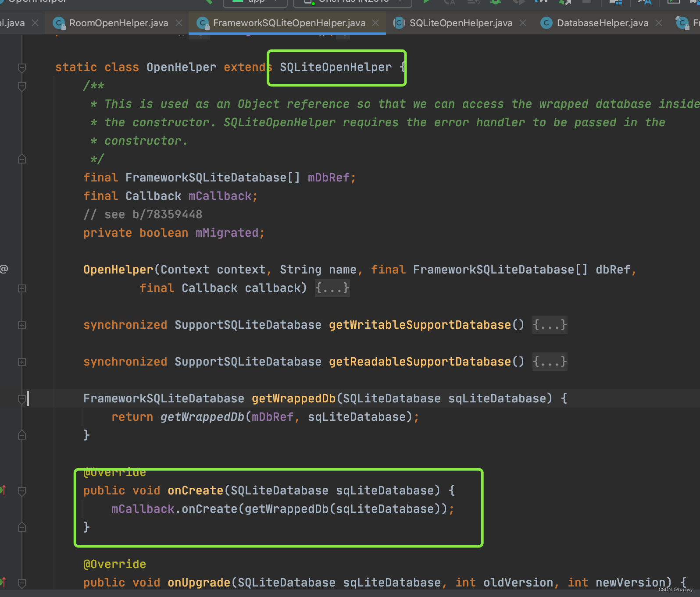Viewport: 700px width, 597px height.
Task: Click the onCreate closing brace fold marker
Action: click(22, 527)
